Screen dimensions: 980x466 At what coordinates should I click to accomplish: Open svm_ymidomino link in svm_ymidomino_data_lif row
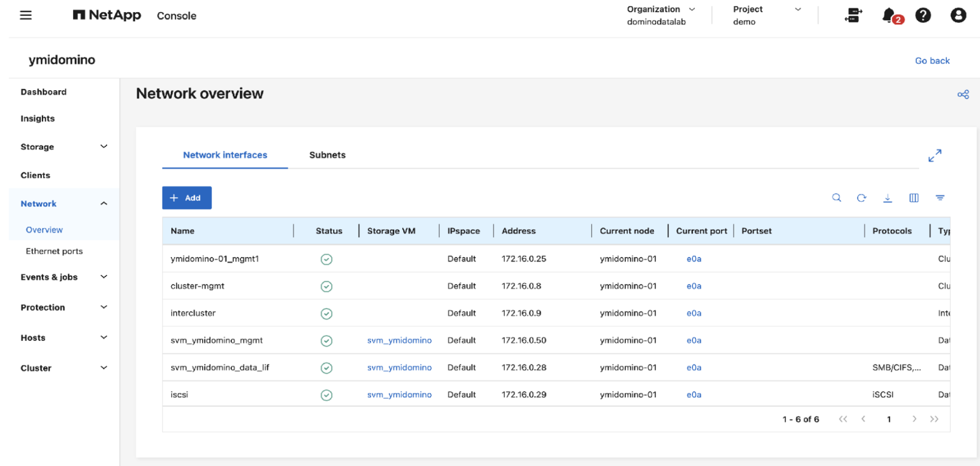click(399, 367)
